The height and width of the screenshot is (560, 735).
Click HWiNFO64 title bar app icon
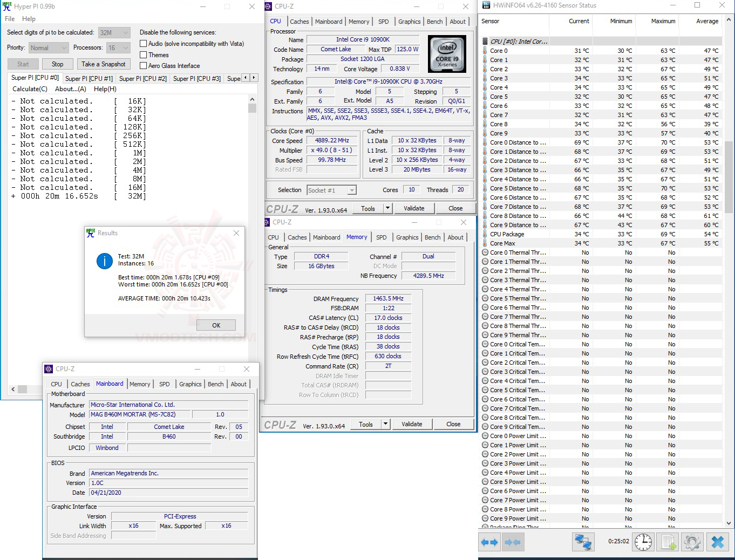pyautogui.click(x=485, y=5)
